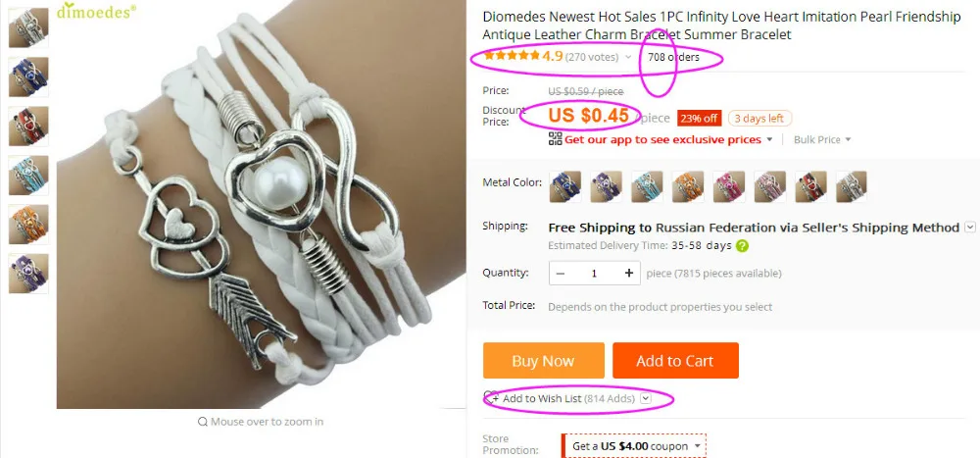
Task: Select the pink bracelet metal color swatch
Action: click(729, 186)
